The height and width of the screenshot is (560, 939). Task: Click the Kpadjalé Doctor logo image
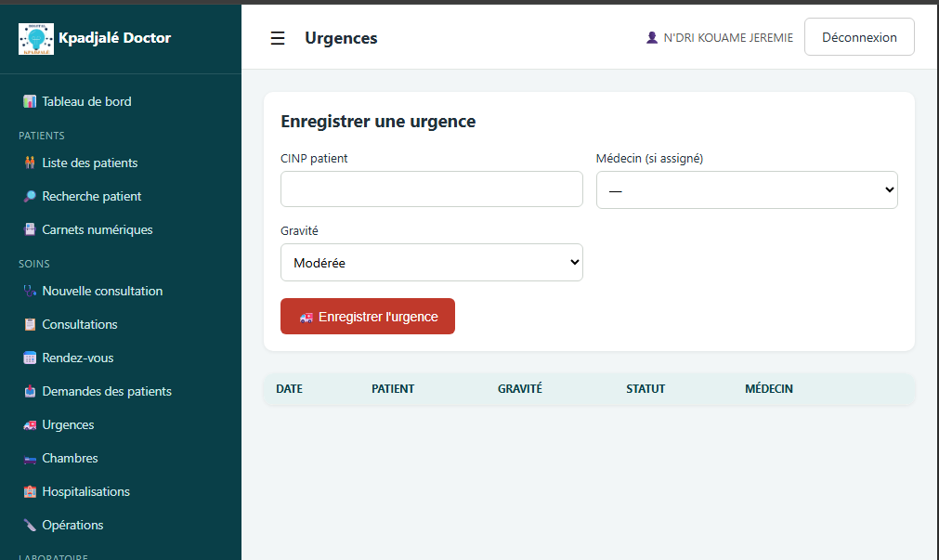click(x=36, y=39)
